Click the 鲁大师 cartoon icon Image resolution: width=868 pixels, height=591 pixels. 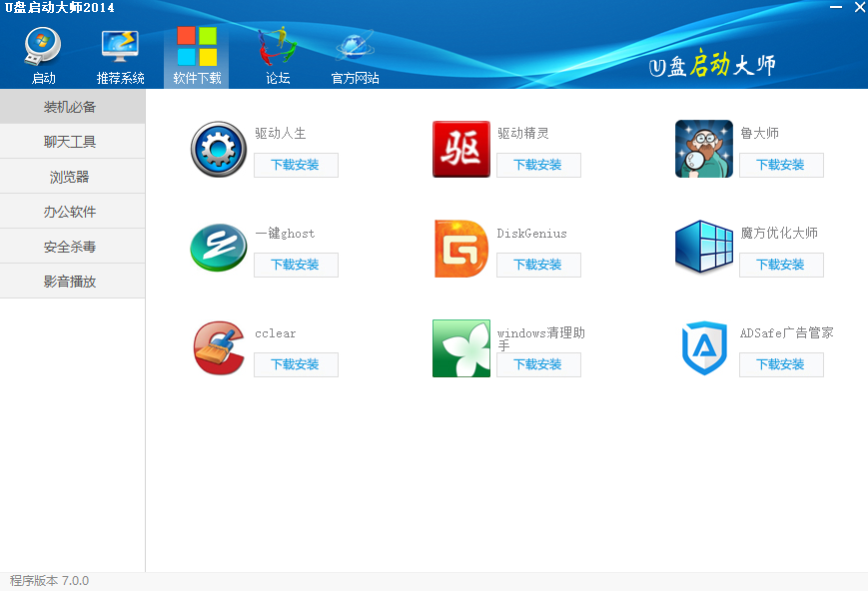pos(704,150)
